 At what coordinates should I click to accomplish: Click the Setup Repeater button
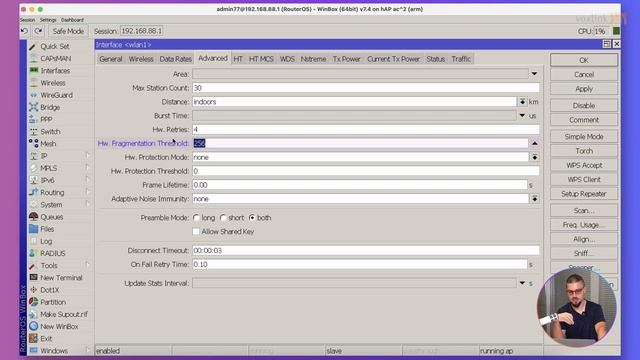tap(584, 194)
